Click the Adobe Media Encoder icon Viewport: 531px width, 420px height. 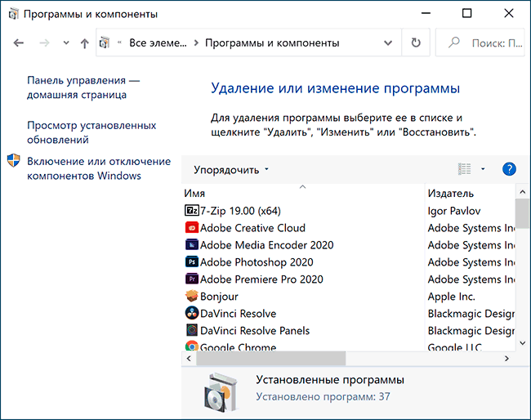click(192, 244)
